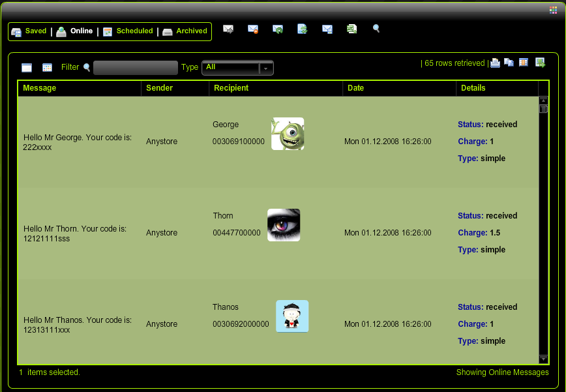
Task: Click scrollbar up arrow in message list
Action: pos(543,100)
